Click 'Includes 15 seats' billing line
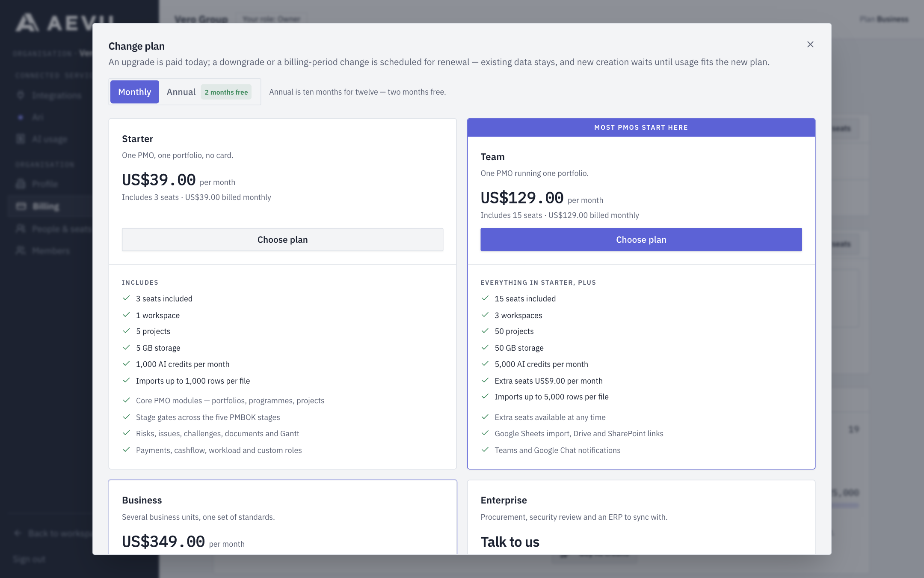Viewport: 924px width, 578px height. 560,215
